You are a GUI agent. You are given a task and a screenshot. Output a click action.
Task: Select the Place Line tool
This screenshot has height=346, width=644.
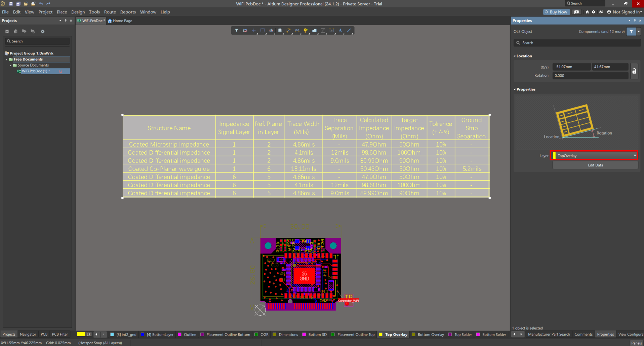tap(349, 31)
